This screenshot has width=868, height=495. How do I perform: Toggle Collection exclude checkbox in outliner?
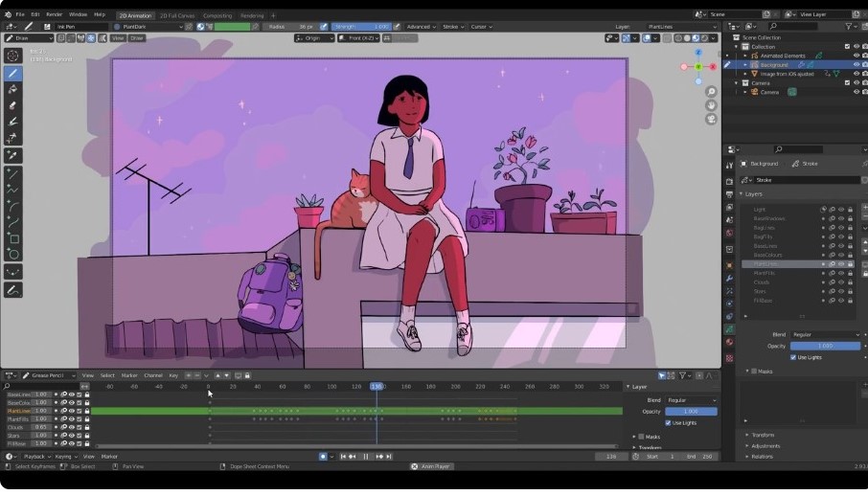tap(847, 47)
